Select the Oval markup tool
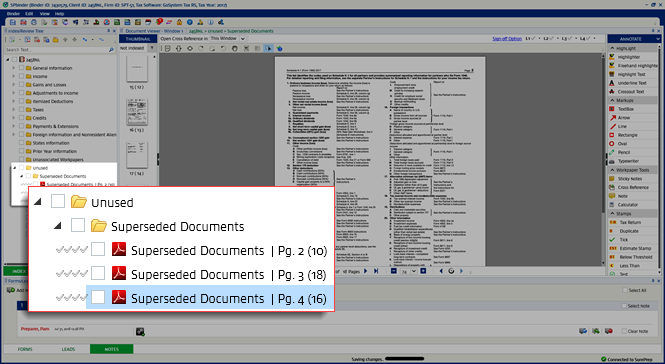The width and height of the screenshot is (665, 364). tap(633, 144)
